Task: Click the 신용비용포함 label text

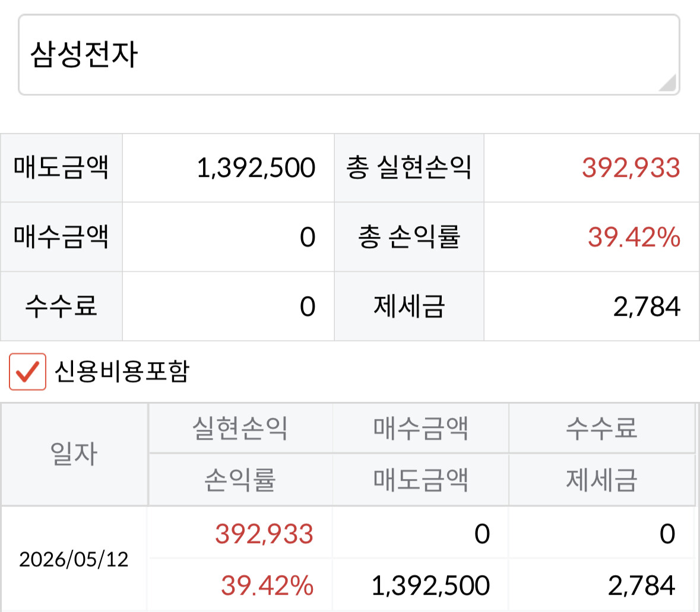Action: pos(122,372)
